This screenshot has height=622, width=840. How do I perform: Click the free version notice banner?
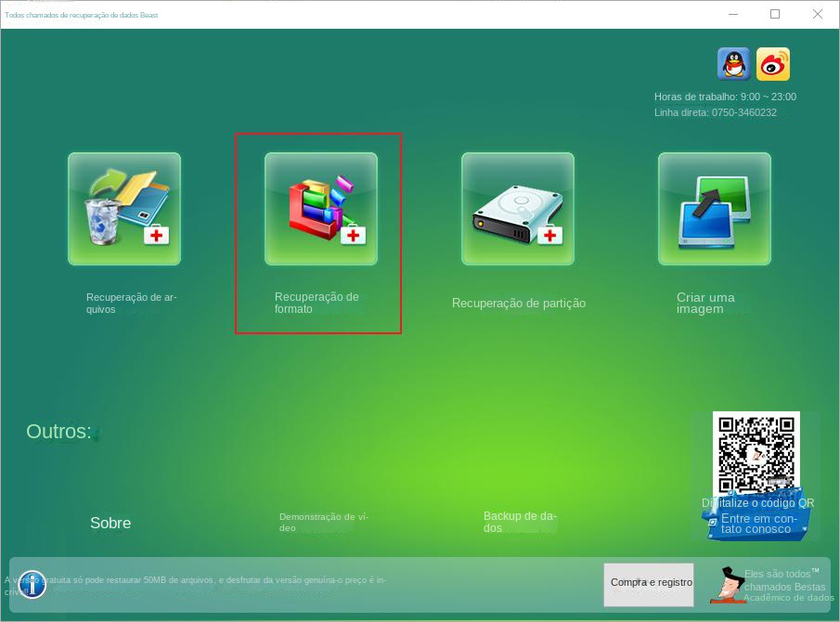click(x=278, y=580)
